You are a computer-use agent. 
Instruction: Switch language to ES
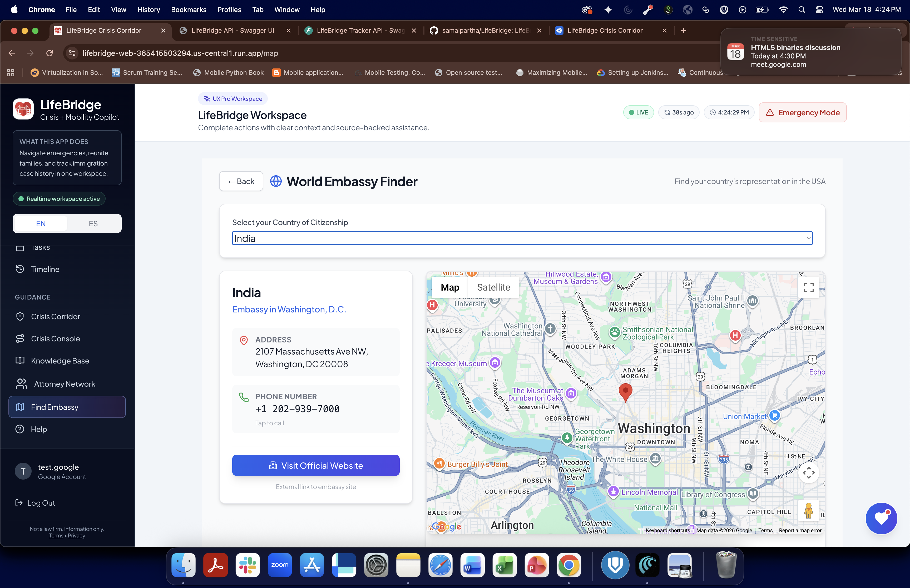pos(93,224)
